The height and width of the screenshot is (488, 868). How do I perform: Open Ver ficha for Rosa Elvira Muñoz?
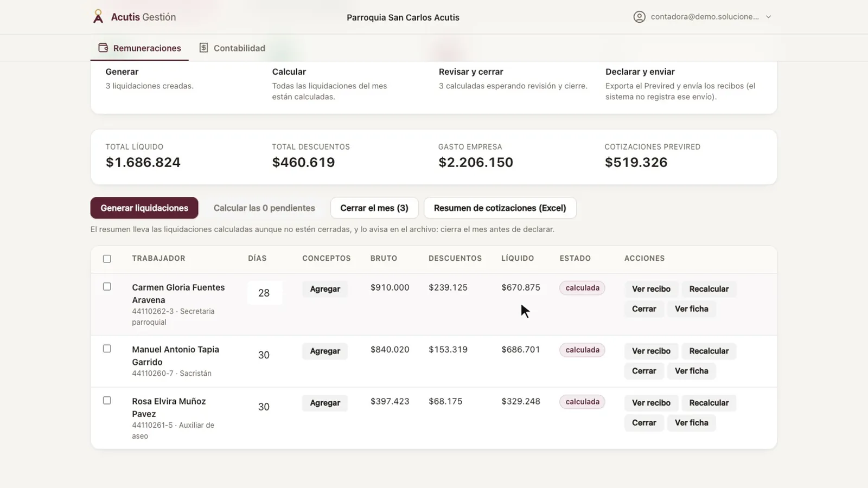692,422
